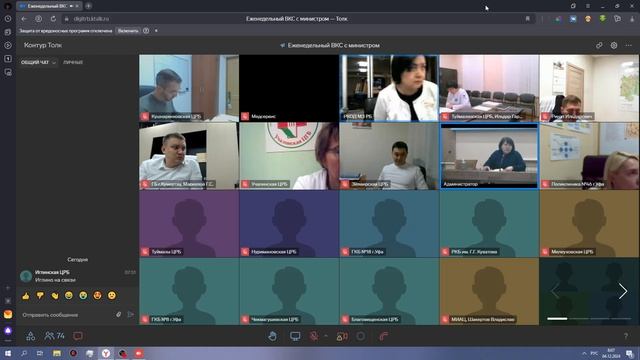The height and width of the screenshot is (360, 640).
Task: Select the Polyclinic No. 46 Ufa tile
Action: coord(589,156)
